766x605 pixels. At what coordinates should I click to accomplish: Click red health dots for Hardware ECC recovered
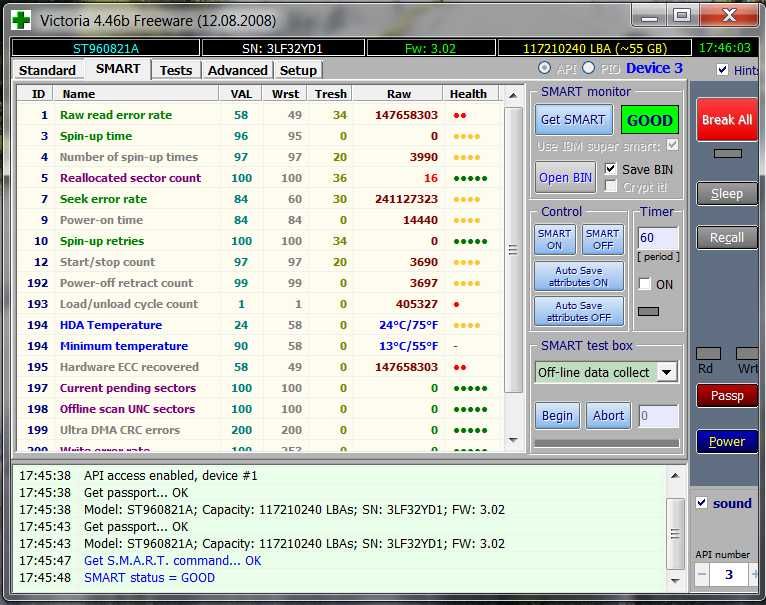[460, 367]
